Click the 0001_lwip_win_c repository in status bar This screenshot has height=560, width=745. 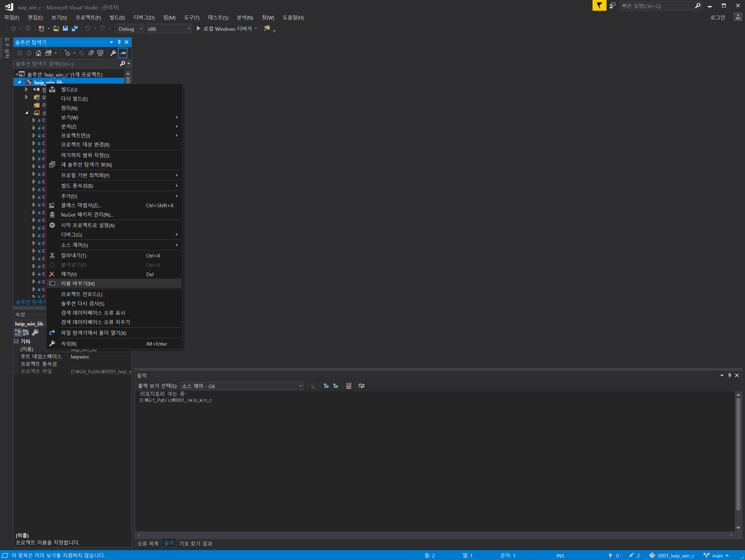click(x=672, y=556)
